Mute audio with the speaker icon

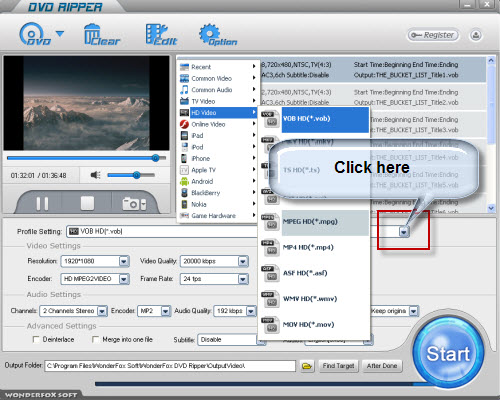tap(96, 175)
